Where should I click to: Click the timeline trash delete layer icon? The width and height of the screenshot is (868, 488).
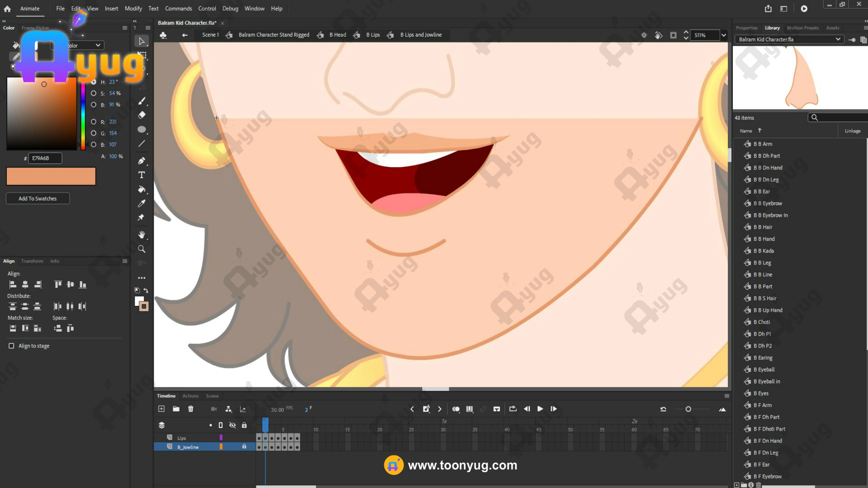[191, 409]
